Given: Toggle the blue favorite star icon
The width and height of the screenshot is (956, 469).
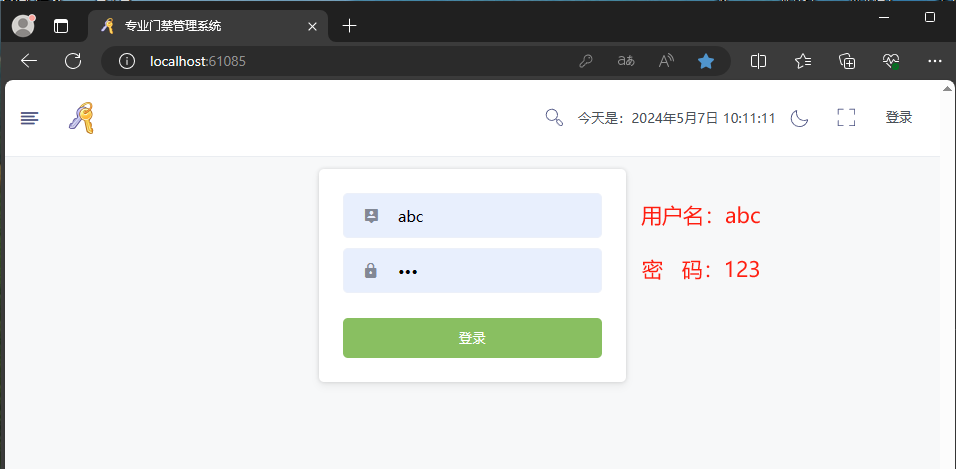Looking at the screenshot, I should pos(706,61).
